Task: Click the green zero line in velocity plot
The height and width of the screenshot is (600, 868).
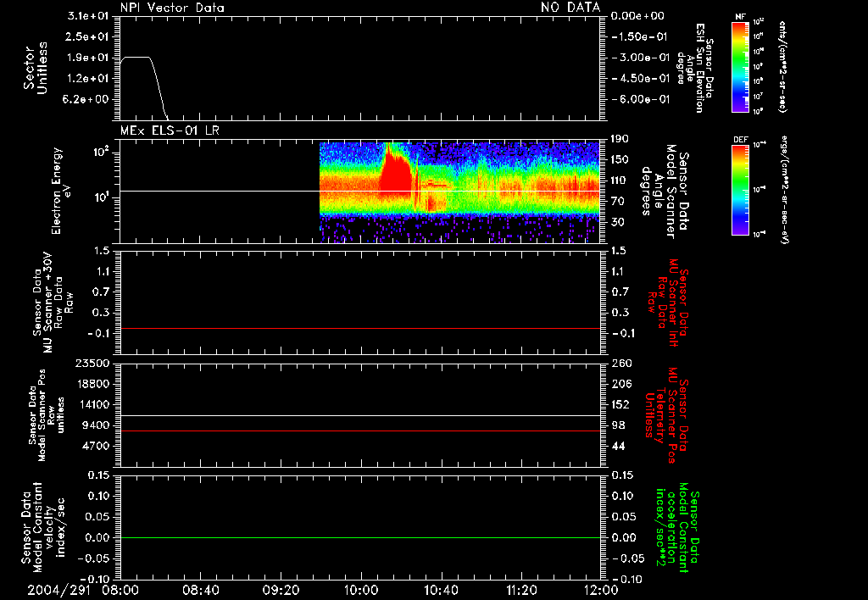Action: [x=360, y=537]
